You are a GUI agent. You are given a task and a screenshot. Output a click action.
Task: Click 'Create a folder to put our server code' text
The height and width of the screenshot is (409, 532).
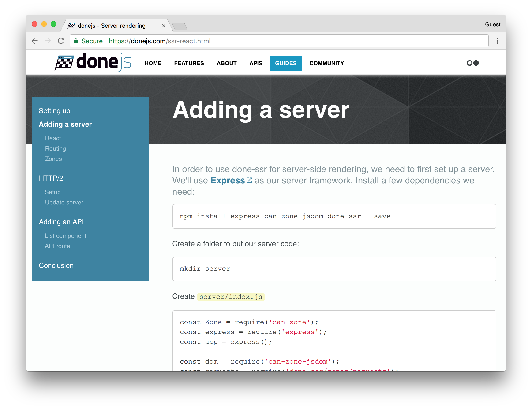tap(236, 244)
